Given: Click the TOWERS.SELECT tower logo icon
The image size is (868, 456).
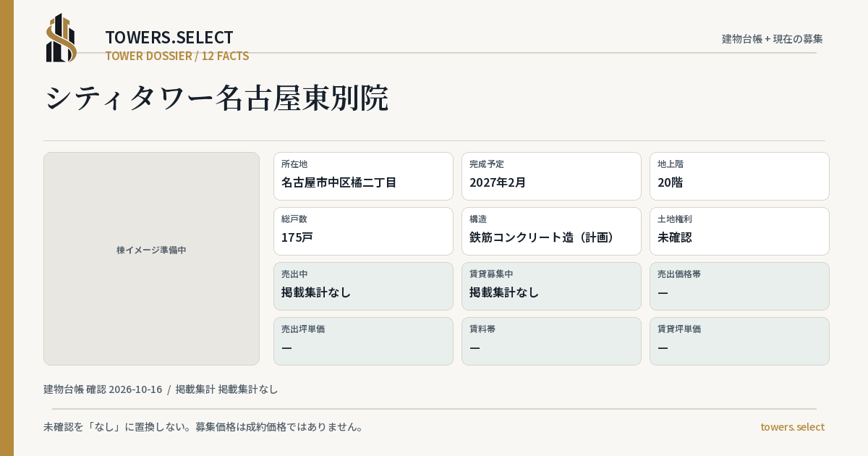Looking at the screenshot, I should pos(61,38).
